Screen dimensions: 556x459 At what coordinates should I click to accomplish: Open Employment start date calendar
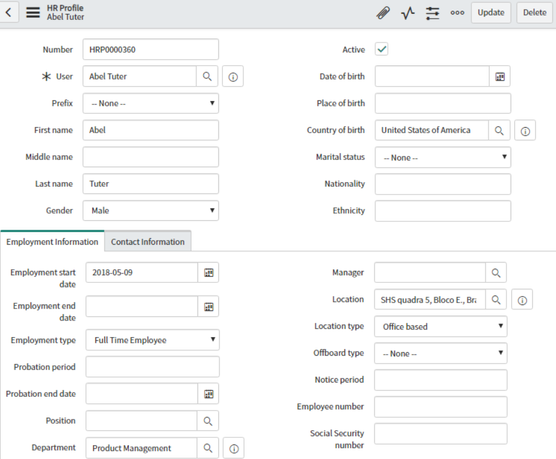pos(208,272)
